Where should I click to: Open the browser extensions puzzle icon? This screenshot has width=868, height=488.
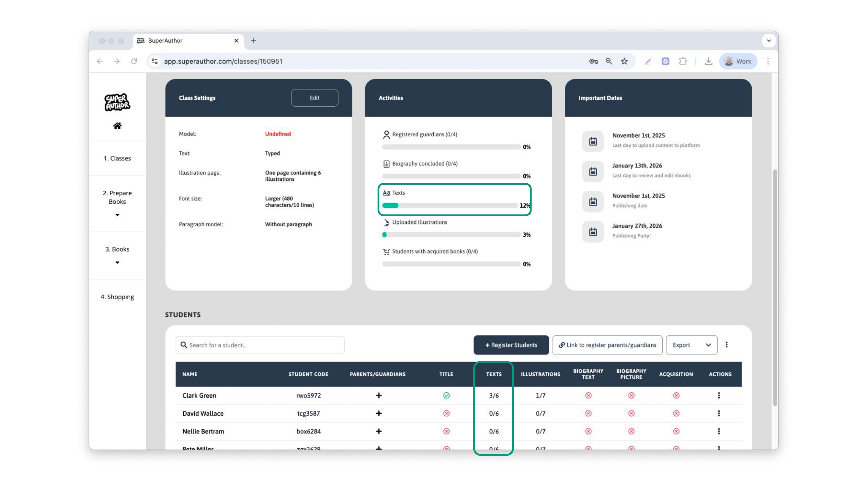pos(683,61)
